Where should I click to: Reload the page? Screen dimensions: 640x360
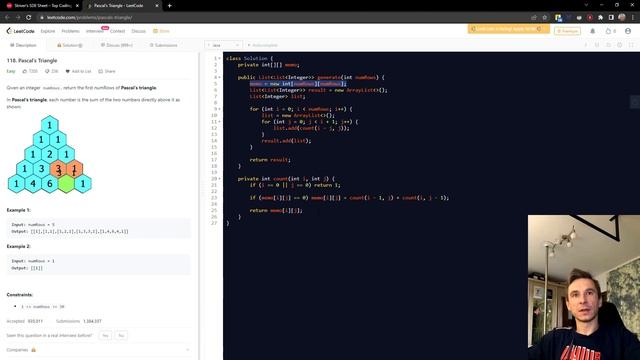(x=29, y=18)
